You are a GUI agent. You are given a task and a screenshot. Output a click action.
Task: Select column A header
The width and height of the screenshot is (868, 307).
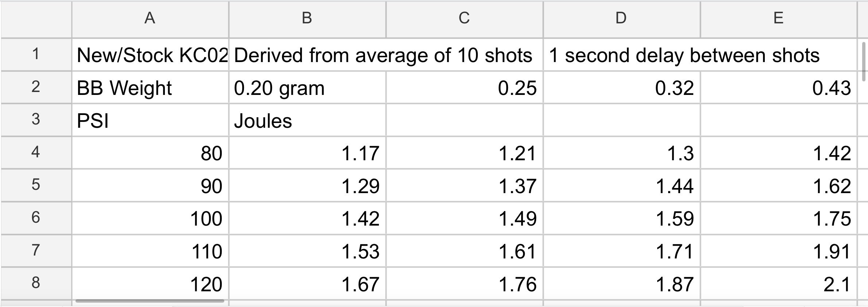(x=150, y=18)
